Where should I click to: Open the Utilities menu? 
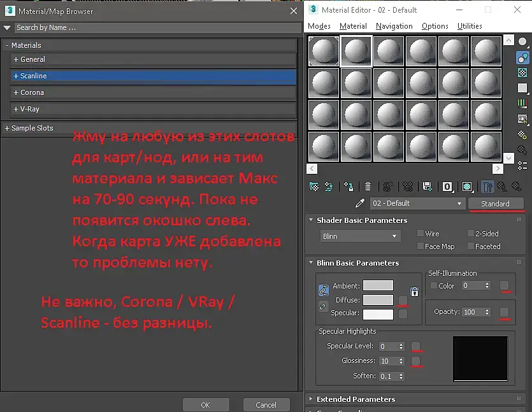pyautogui.click(x=470, y=26)
